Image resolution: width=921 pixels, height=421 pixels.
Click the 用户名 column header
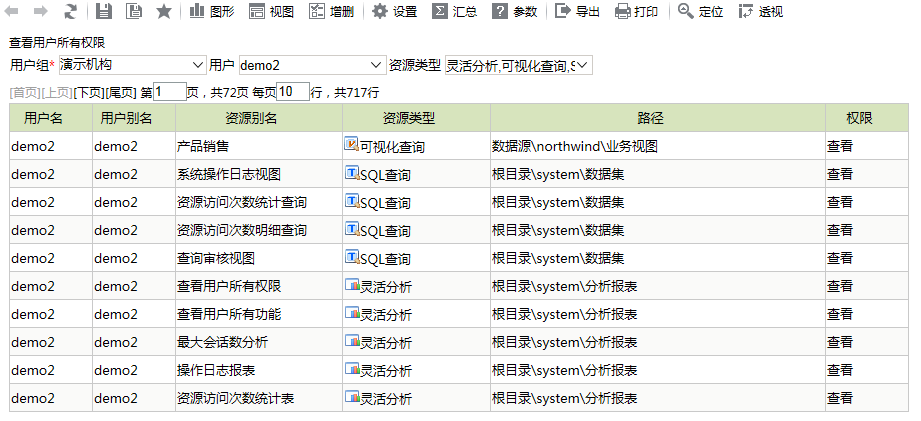tap(51, 118)
